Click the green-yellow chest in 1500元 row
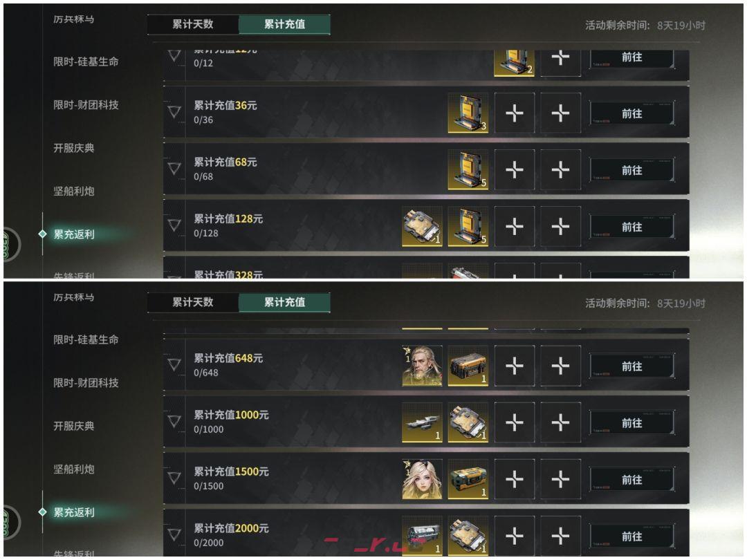 (468, 478)
